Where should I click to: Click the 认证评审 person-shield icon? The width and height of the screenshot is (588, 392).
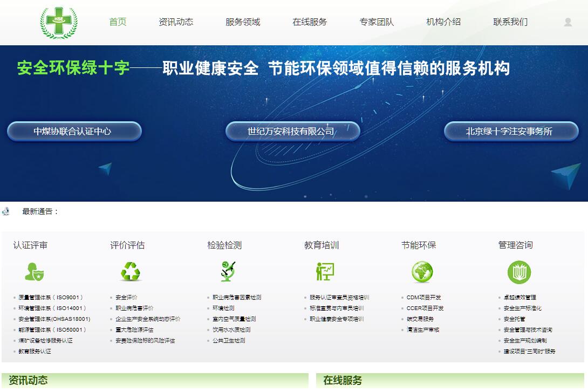[34, 272]
